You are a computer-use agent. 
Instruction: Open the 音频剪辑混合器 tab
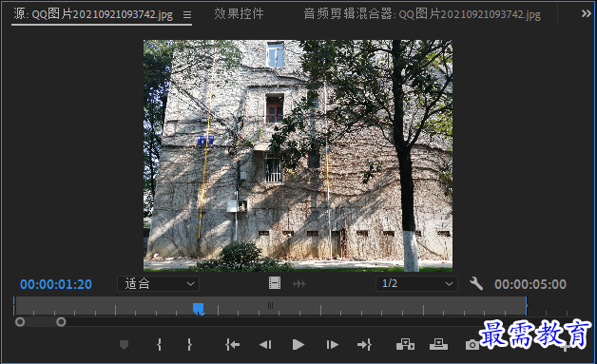pyautogui.click(x=422, y=14)
